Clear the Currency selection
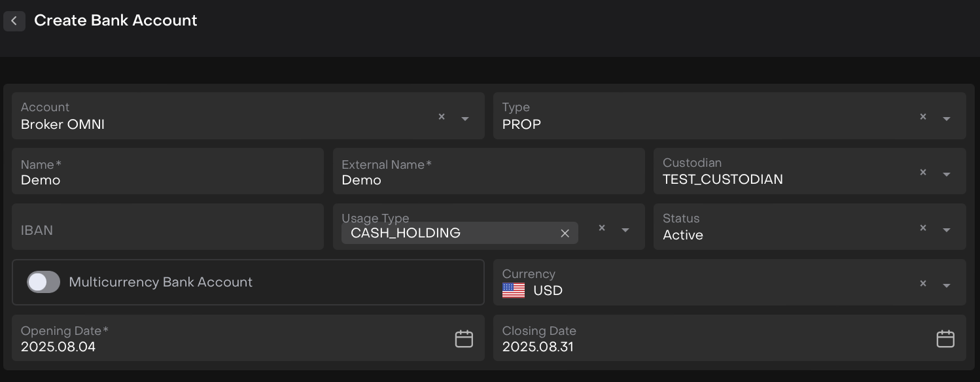The image size is (980, 382). click(923, 283)
